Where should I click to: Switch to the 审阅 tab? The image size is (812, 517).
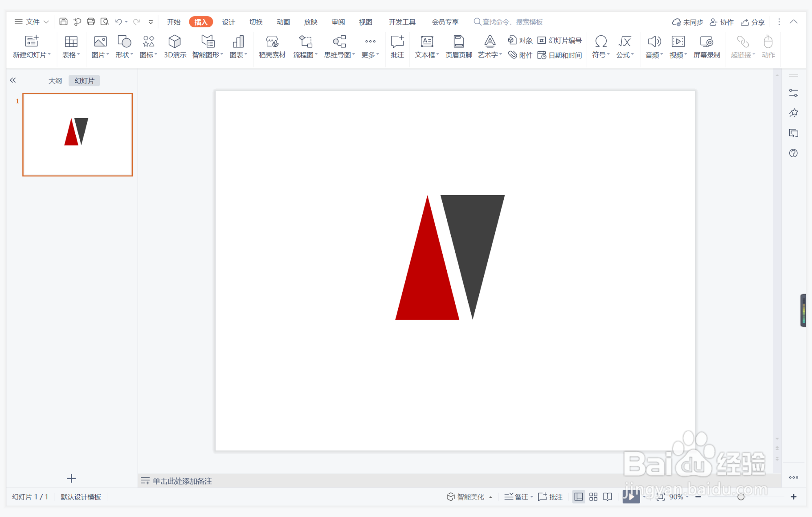pyautogui.click(x=338, y=22)
